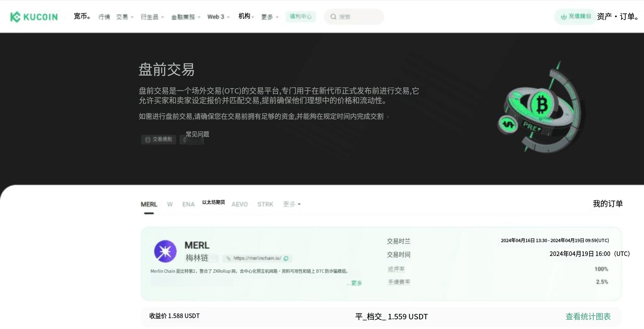Image resolution: width=644 pixels, height=329 pixels.
Task: Expand token description via ...更多
Action: click(355, 283)
